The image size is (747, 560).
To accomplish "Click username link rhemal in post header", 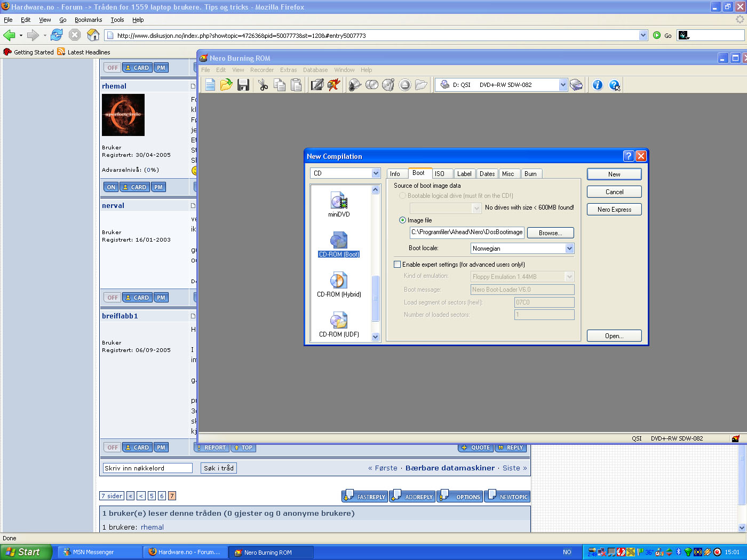I will point(114,86).
